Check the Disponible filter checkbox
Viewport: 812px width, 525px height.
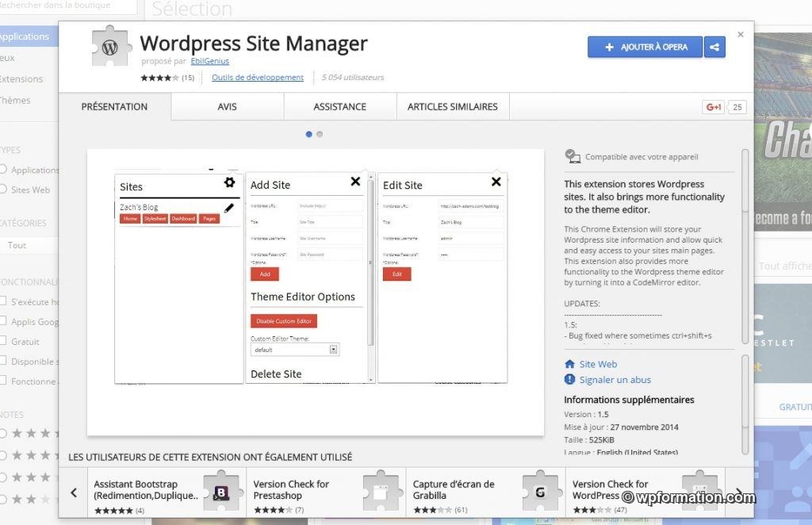pos(3,361)
